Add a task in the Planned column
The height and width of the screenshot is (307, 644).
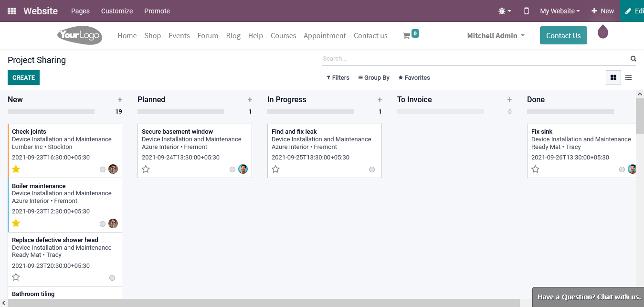pyautogui.click(x=250, y=99)
